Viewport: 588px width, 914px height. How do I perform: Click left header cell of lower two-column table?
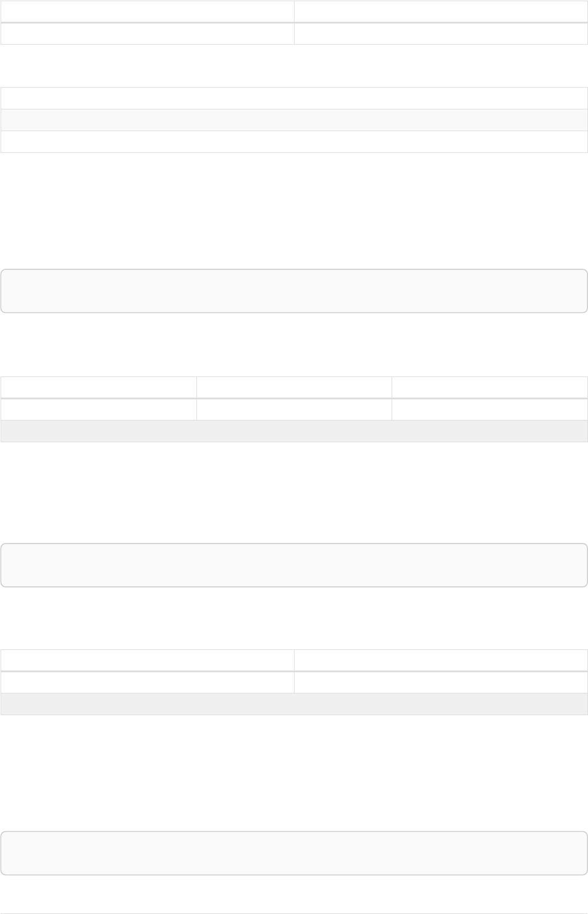[147, 660]
